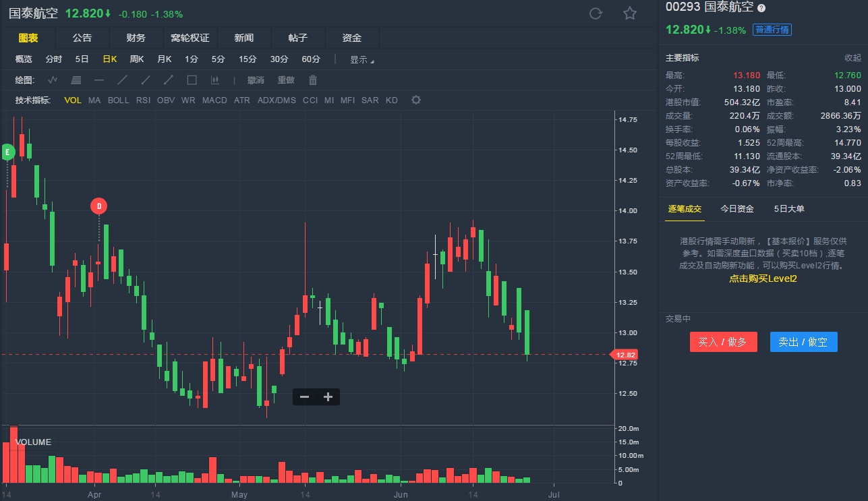Select the ray line with start point tool

tap(146, 80)
